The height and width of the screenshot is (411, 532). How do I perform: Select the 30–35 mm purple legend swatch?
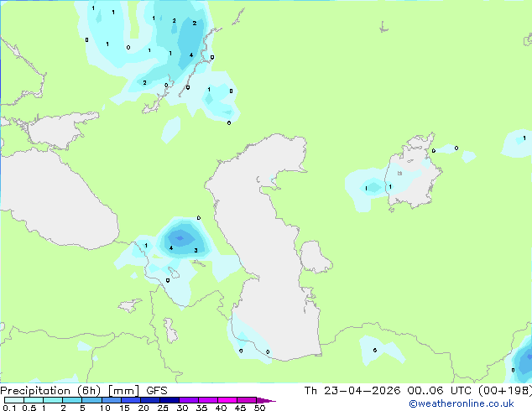pyautogui.click(x=189, y=400)
